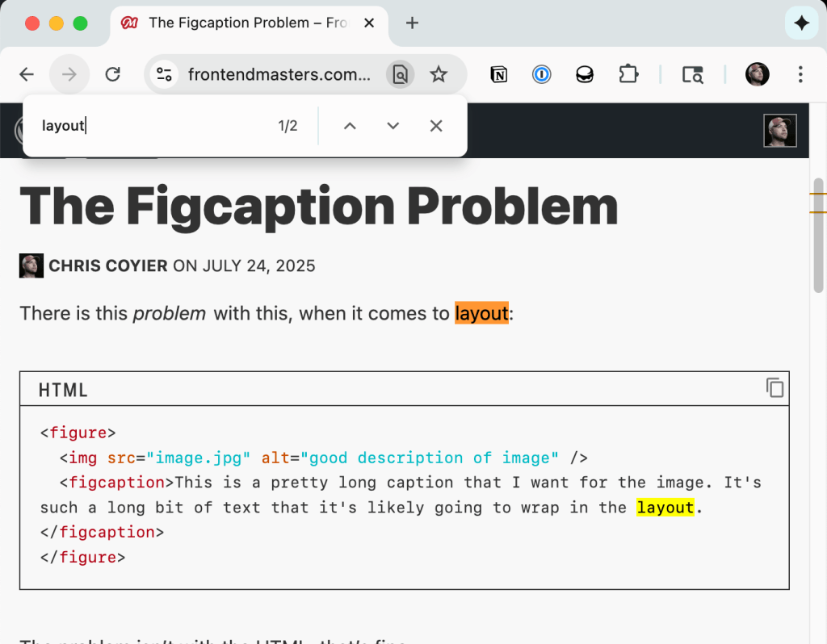Open the Extensions puzzle-piece menu
This screenshot has width=827, height=644.
pyautogui.click(x=628, y=75)
